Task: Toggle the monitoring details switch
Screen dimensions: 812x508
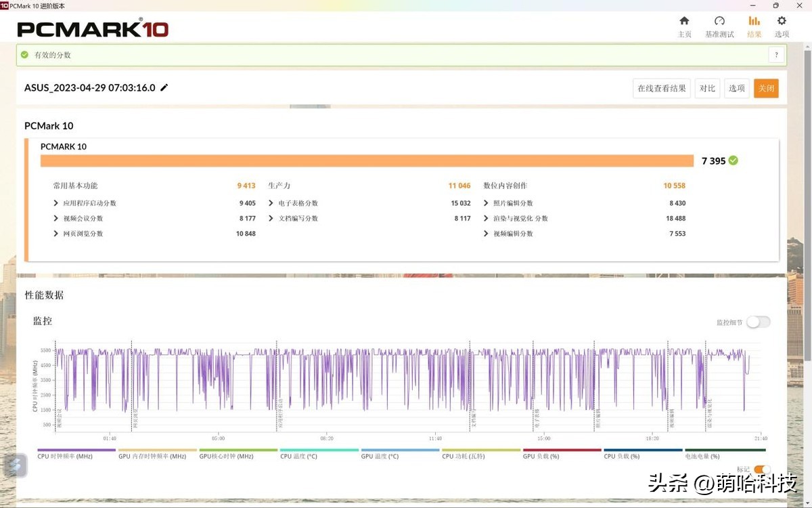Action: [758, 322]
